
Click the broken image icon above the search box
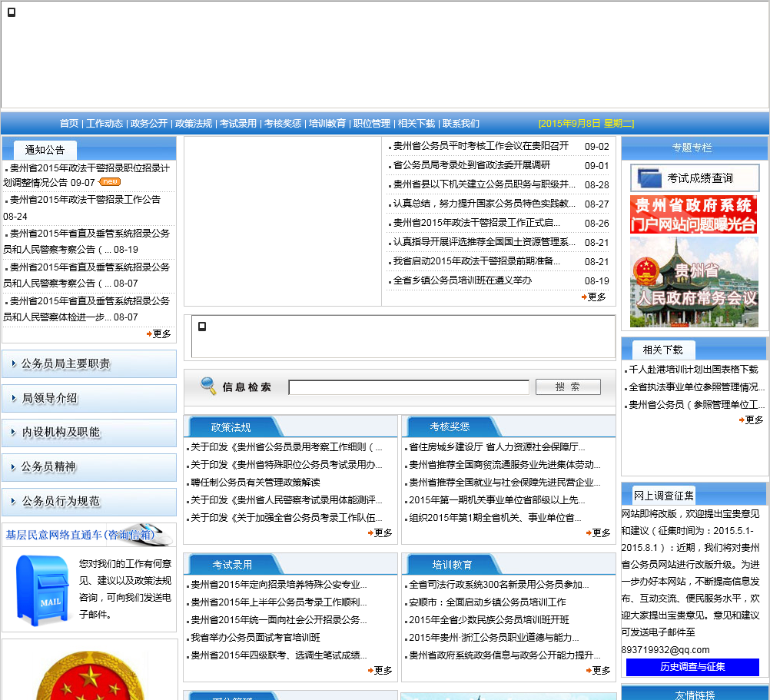click(202, 327)
